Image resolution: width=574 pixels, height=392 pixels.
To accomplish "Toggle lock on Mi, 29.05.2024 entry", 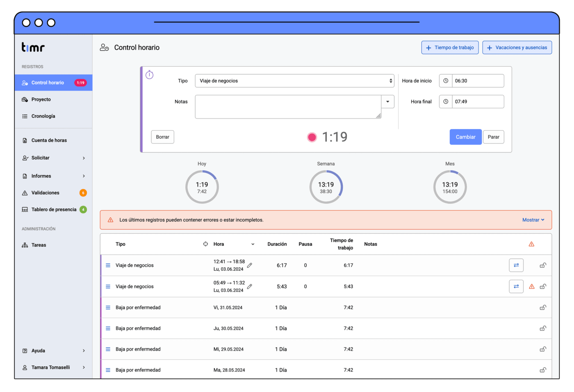I will coord(543,349).
